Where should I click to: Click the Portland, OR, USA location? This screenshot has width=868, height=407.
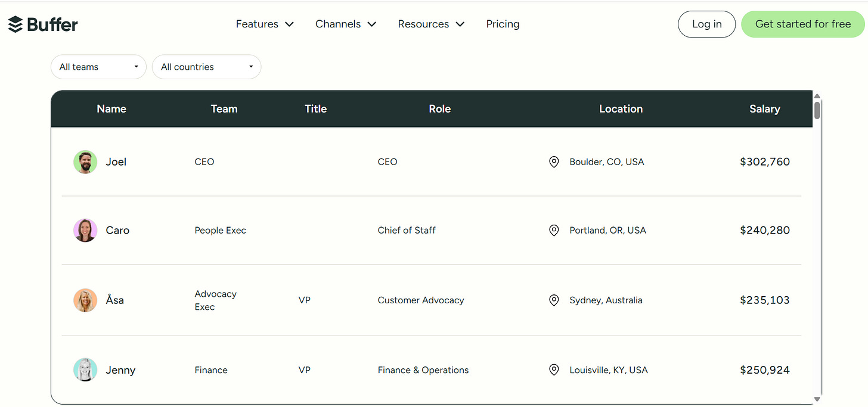(607, 231)
